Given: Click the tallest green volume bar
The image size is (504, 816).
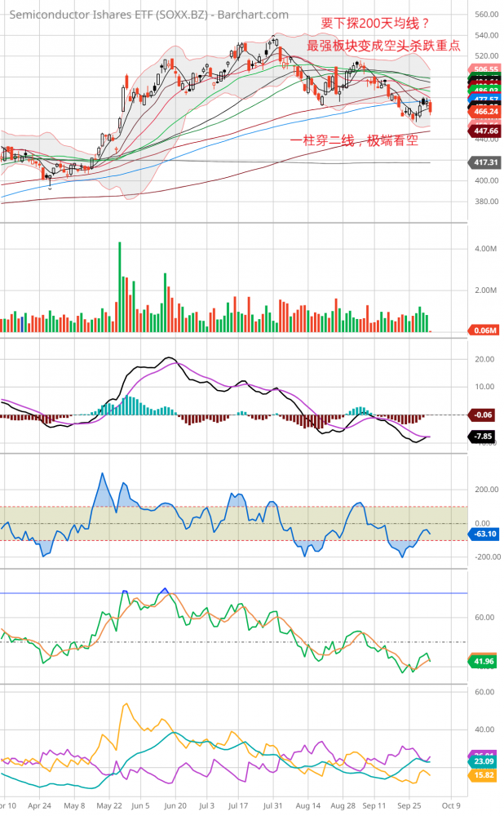Looking at the screenshot, I should (x=120, y=286).
